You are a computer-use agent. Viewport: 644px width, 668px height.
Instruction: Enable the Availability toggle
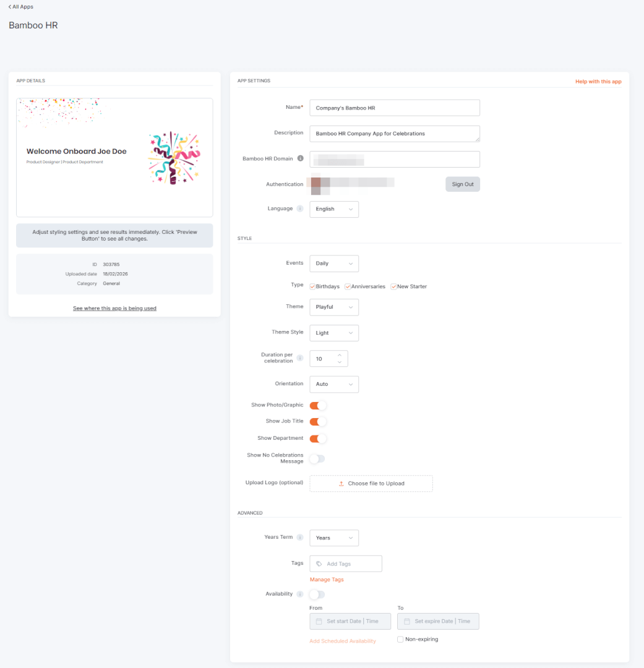click(x=318, y=594)
